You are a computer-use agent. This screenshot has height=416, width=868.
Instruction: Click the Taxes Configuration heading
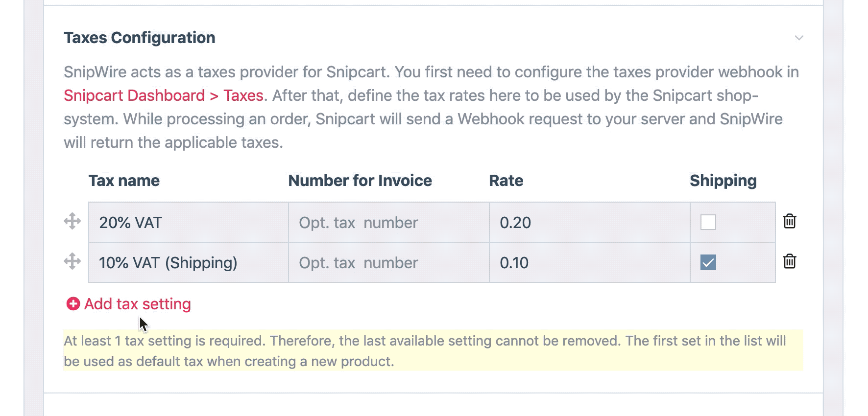[x=140, y=37]
